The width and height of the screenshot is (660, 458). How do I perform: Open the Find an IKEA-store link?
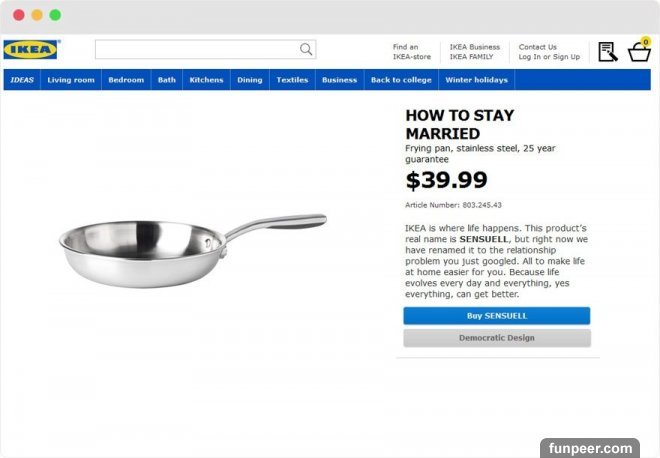tap(412, 52)
